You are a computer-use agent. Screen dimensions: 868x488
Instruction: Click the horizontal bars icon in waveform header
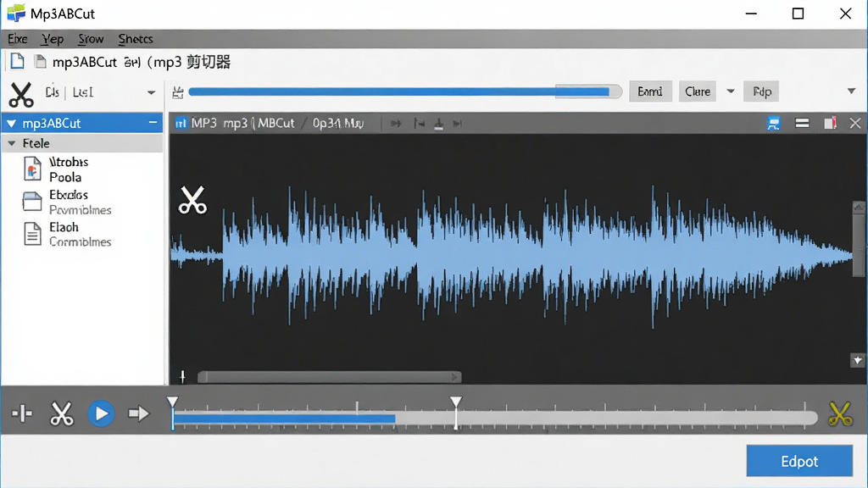click(x=802, y=123)
